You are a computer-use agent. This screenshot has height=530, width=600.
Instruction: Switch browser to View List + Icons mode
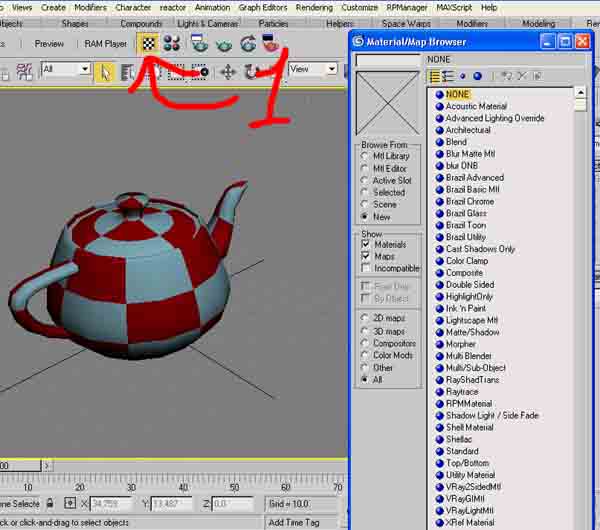[x=447, y=77]
